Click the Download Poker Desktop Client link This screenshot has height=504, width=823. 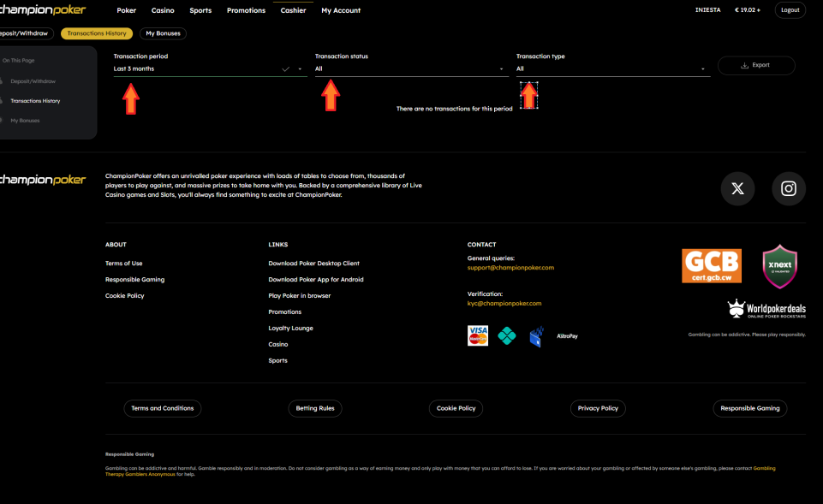tap(313, 264)
